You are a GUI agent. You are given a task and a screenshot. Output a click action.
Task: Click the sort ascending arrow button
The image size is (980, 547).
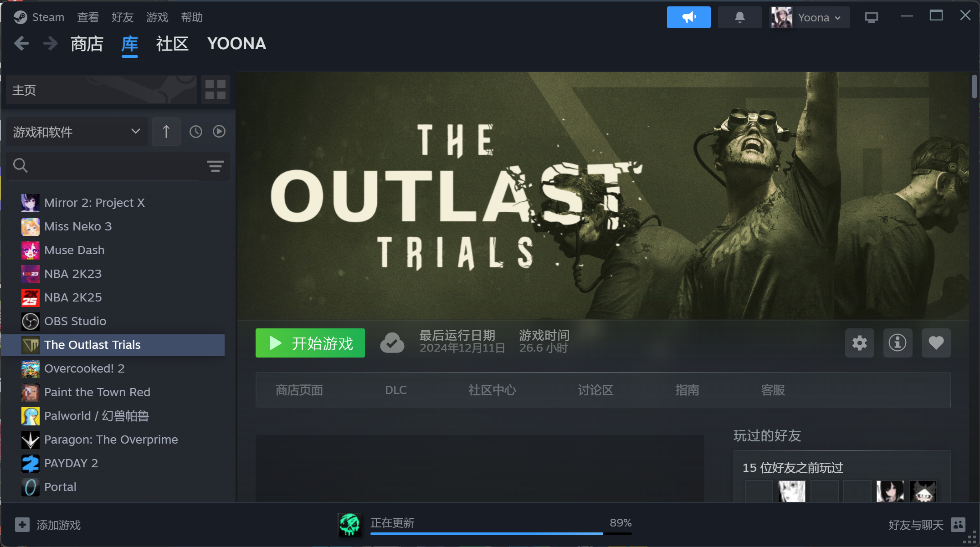[x=166, y=132]
